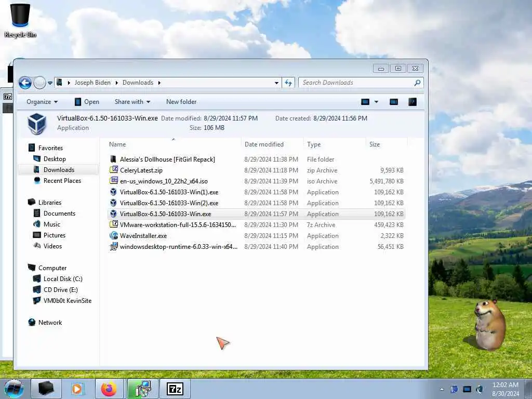Click the Help icon in toolbar
This screenshot has width=532, height=399.
pyautogui.click(x=412, y=102)
